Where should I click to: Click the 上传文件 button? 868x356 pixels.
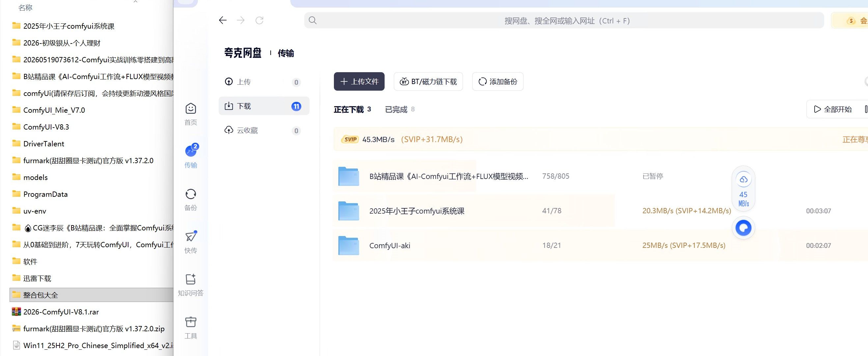click(359, 81)
